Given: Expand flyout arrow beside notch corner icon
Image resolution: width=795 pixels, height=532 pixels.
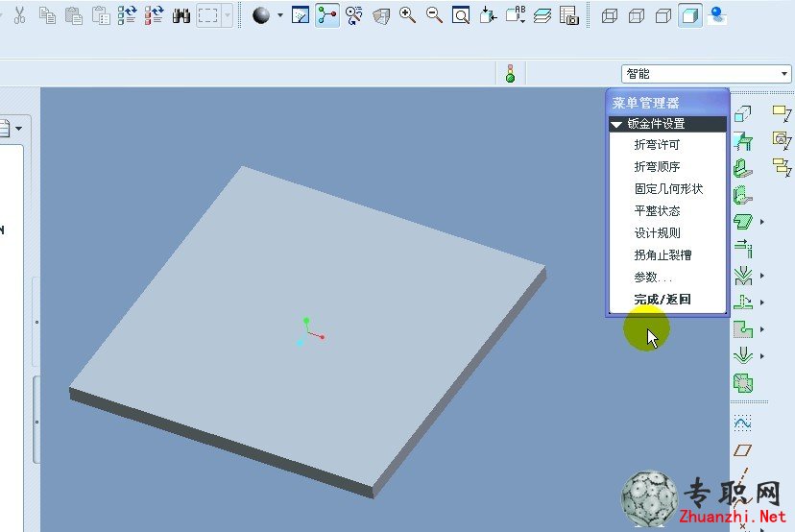Looking at the screenshot, I should point(762,329).
